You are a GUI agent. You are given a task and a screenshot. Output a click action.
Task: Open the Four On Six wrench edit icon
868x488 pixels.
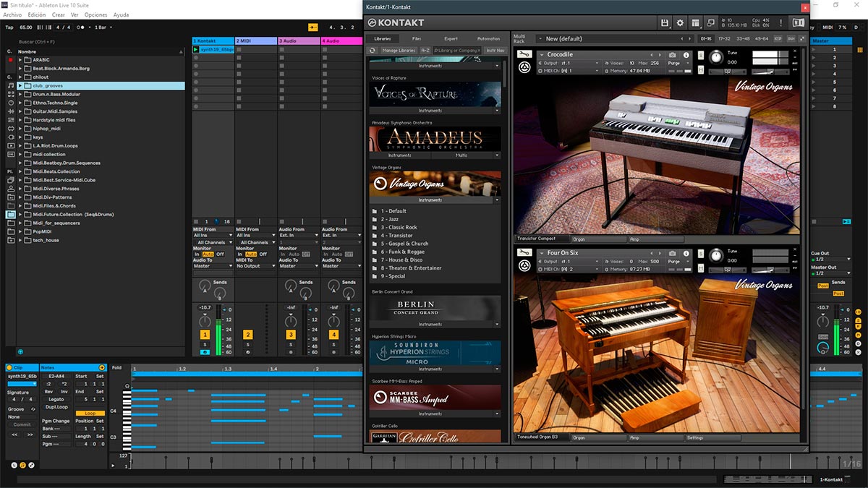524,253
